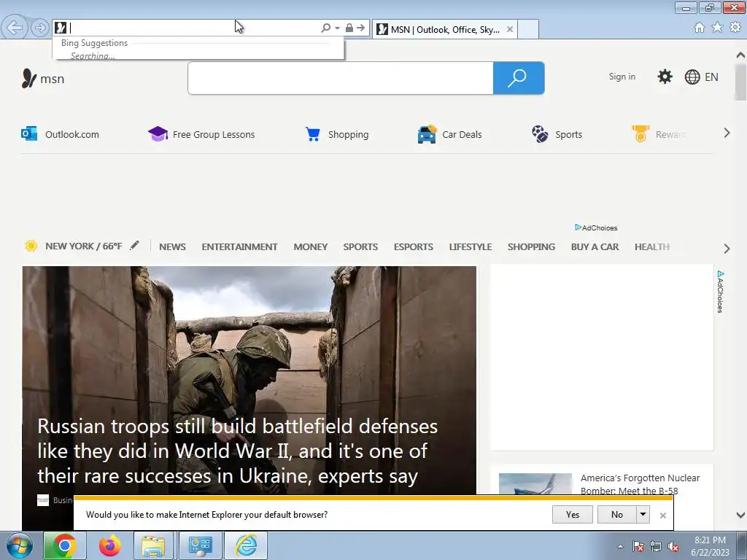Show hidden tray icons arrow
This screenshot has width=747, height=560.
tap(620, 547)
